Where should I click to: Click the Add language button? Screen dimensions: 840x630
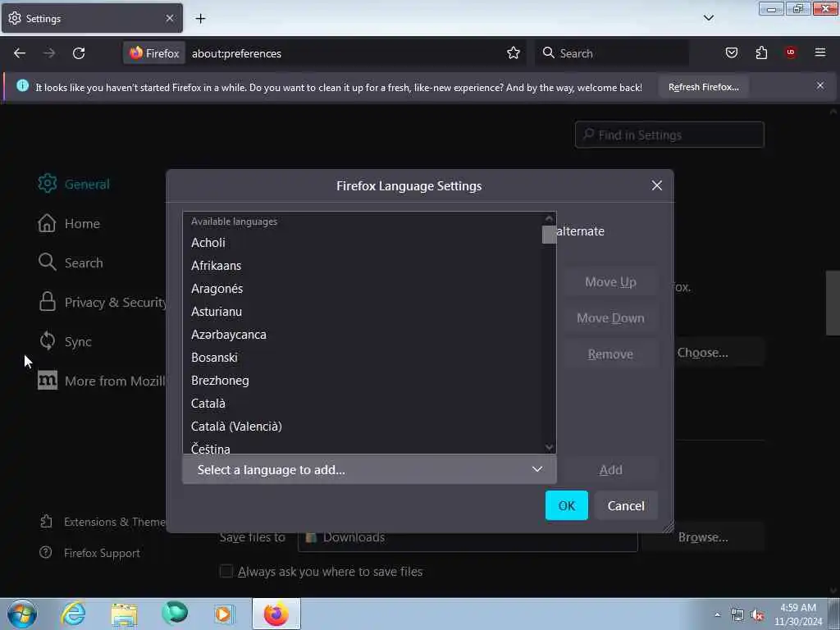coord(610,470)
